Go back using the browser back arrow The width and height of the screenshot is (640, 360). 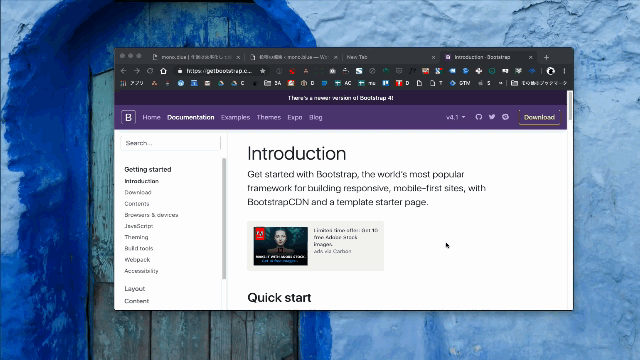124,71
